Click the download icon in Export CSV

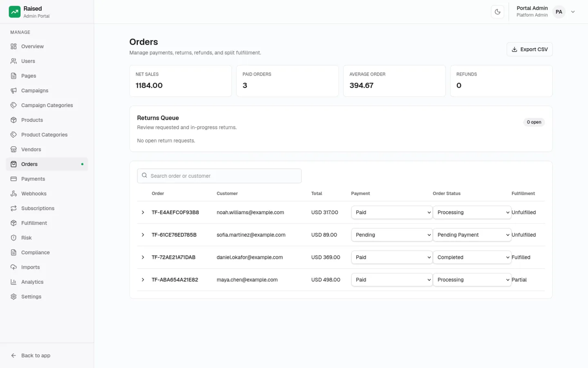point(514,49)
